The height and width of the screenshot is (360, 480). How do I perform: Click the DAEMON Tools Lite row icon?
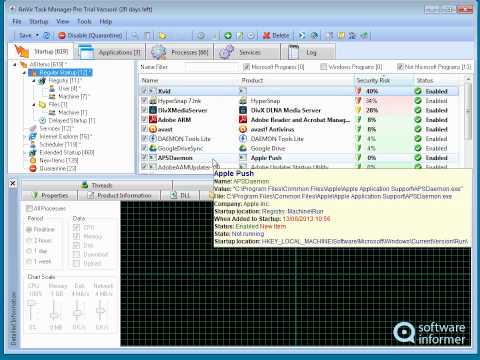[153, 139]
